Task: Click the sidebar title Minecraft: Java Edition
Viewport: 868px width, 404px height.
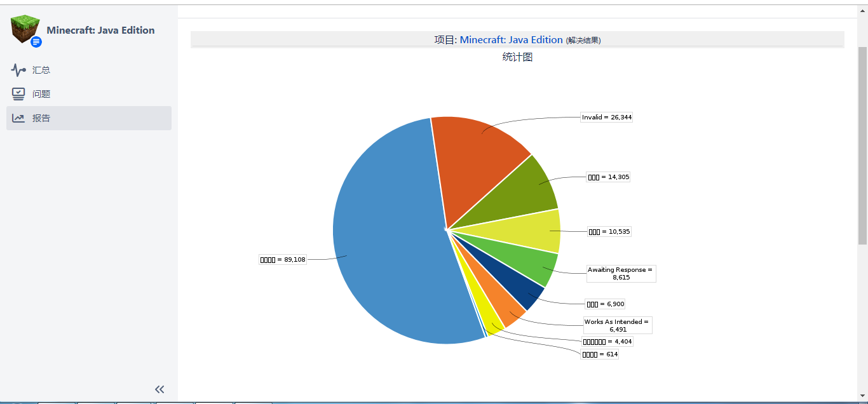Action: 100,30
